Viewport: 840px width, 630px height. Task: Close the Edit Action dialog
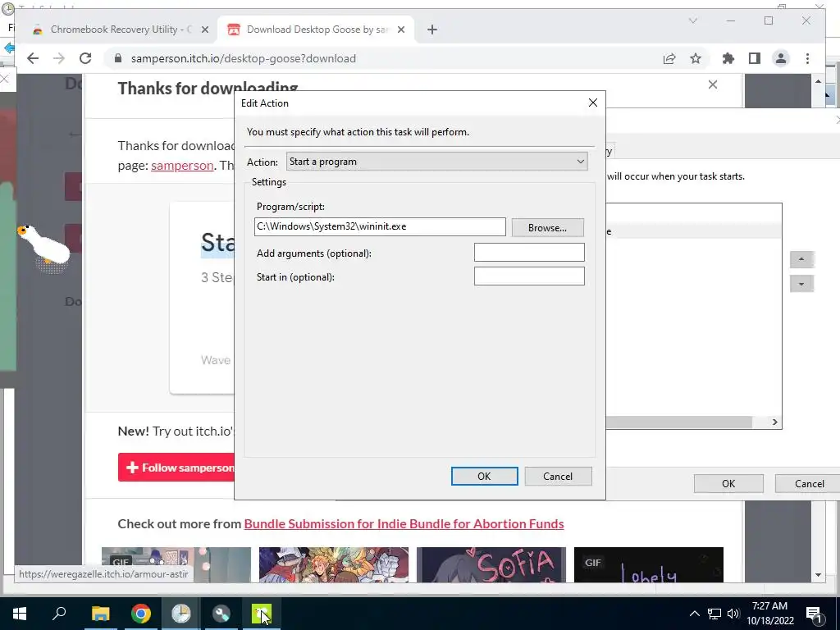click(592, 103)
